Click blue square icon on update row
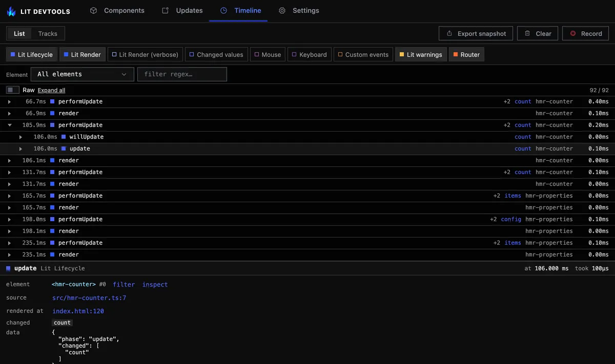 [x=64, y=148]
